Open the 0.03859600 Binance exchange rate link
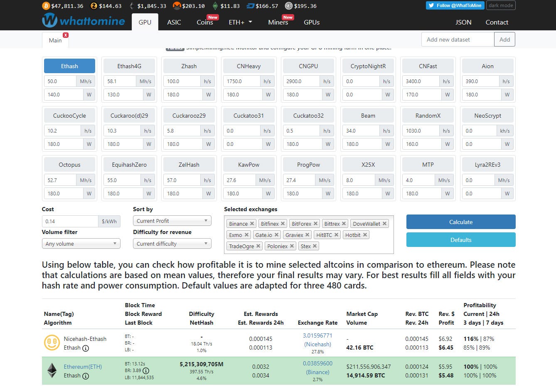Screen dimensions: 556x392 (x=317, y=367)
